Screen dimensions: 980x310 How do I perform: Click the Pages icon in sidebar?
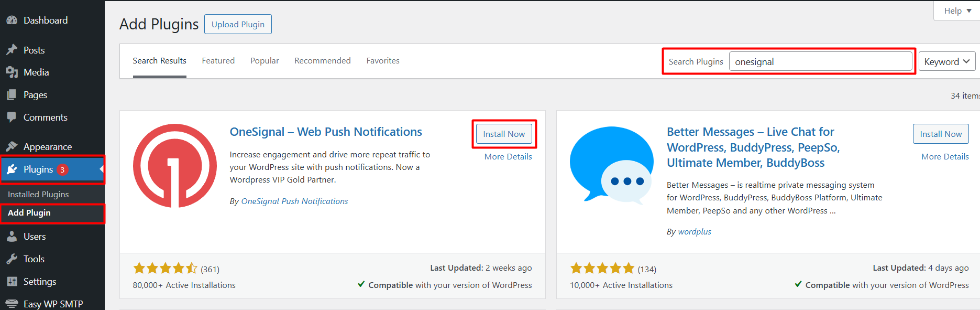(x=12, y=95)
